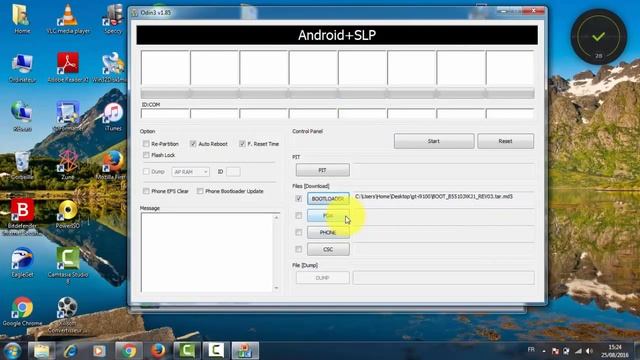Tick the checkbox beside the PDA button
Image resolution: width=640 pixels, height=360 pixels.
(x=299, y=216)
